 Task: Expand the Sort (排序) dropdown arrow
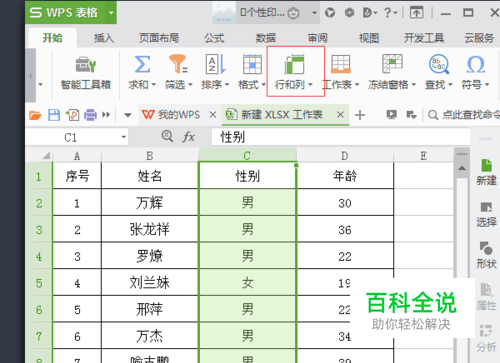[x=227, y=85]
